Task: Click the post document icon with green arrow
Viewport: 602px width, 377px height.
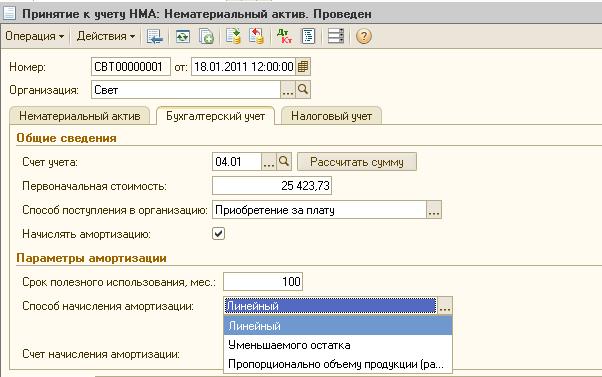Action: [x=233, y=36]
